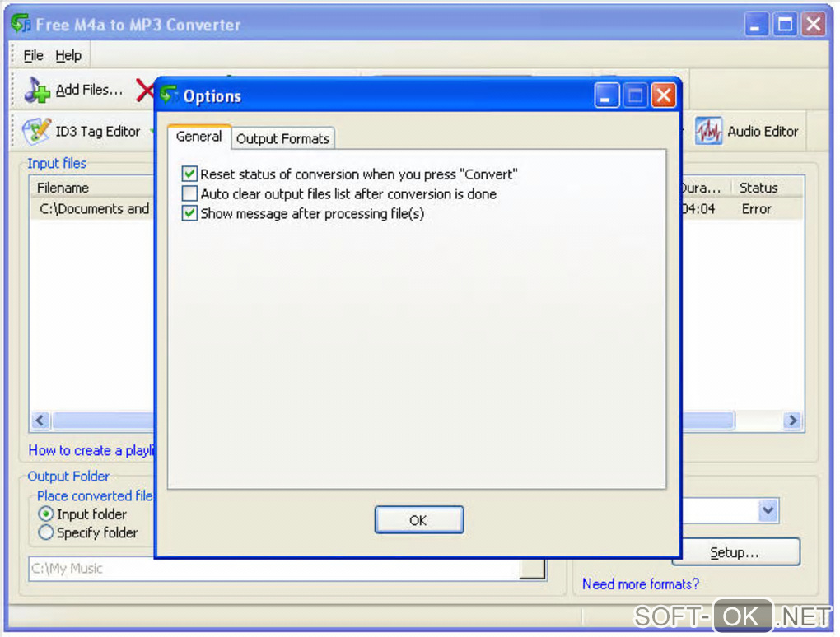
Task: Click the Dura... column header
Action: point(705,188)
